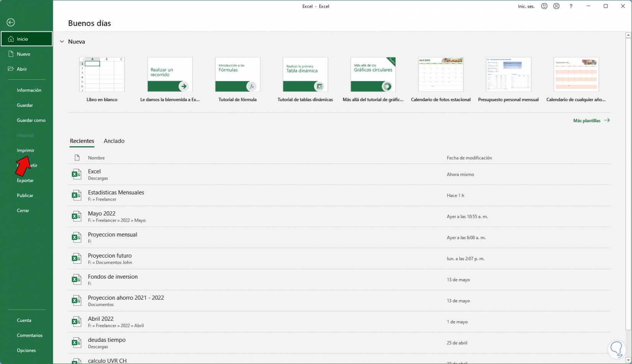This screenshot has height=364, width=632.
Task: Open the recent file deudas tiempo
Action: pyautogui.click(x=339, y=343)
